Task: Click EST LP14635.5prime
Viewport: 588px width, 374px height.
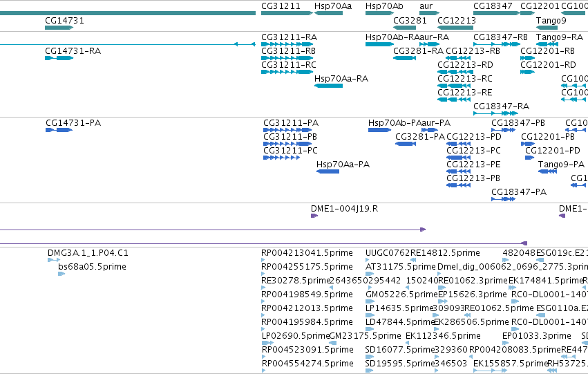Action: click(399, 309)
